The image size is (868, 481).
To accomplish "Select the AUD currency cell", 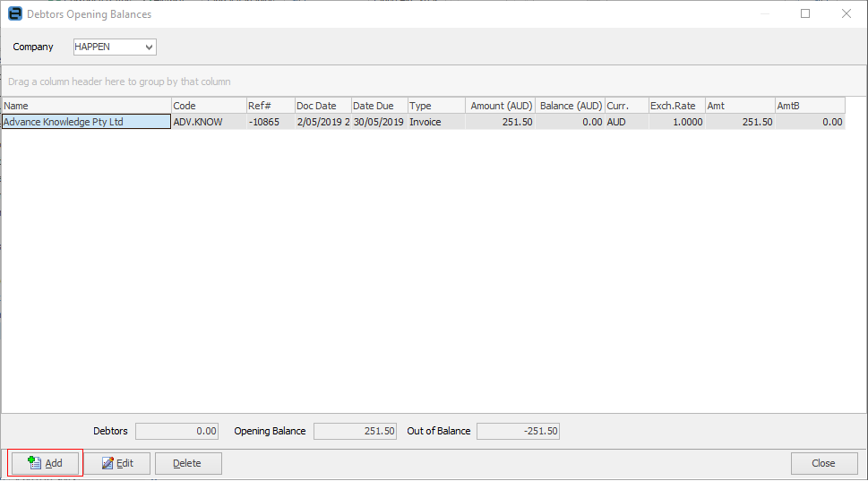I will pyautogui.click(x=627, y=122).
